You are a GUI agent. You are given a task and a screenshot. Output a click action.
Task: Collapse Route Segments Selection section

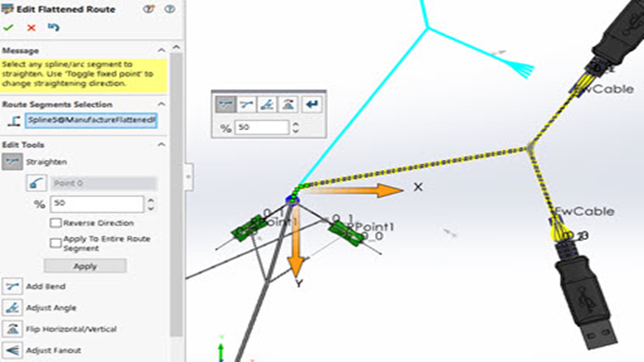[x=161, y=104]
